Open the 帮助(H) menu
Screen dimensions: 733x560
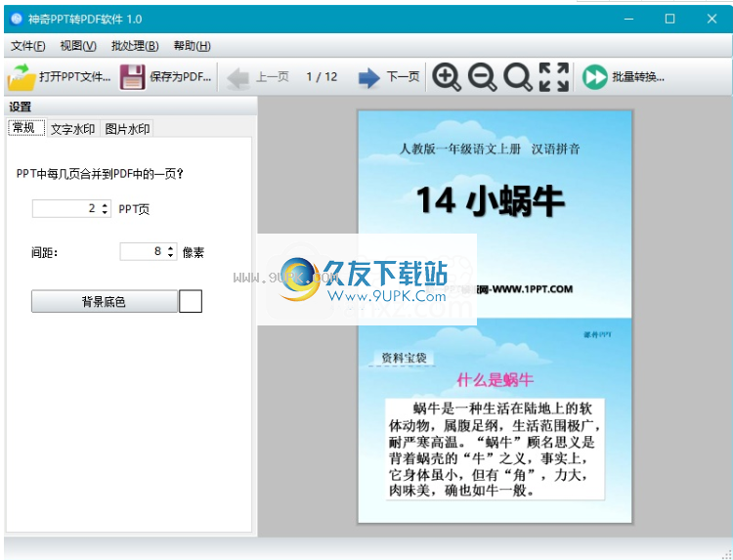[193, 46]
